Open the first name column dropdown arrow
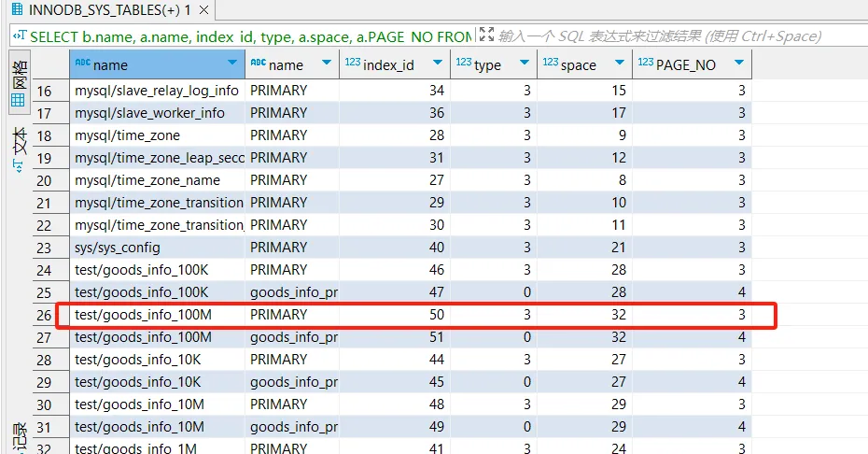 pos(232,63)
